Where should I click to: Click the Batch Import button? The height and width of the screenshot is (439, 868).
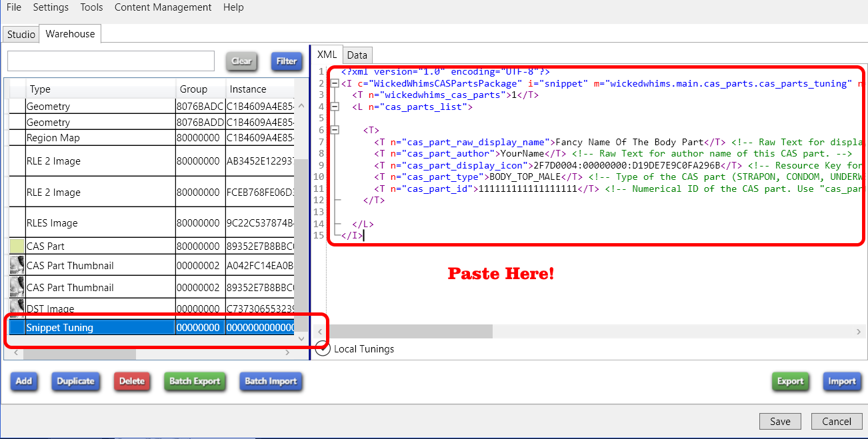point(270,381)
